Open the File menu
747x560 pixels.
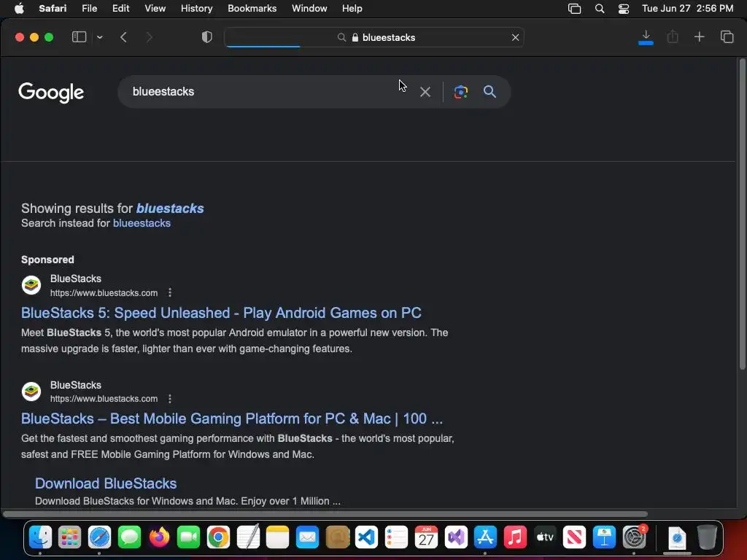tap(89, 9)
